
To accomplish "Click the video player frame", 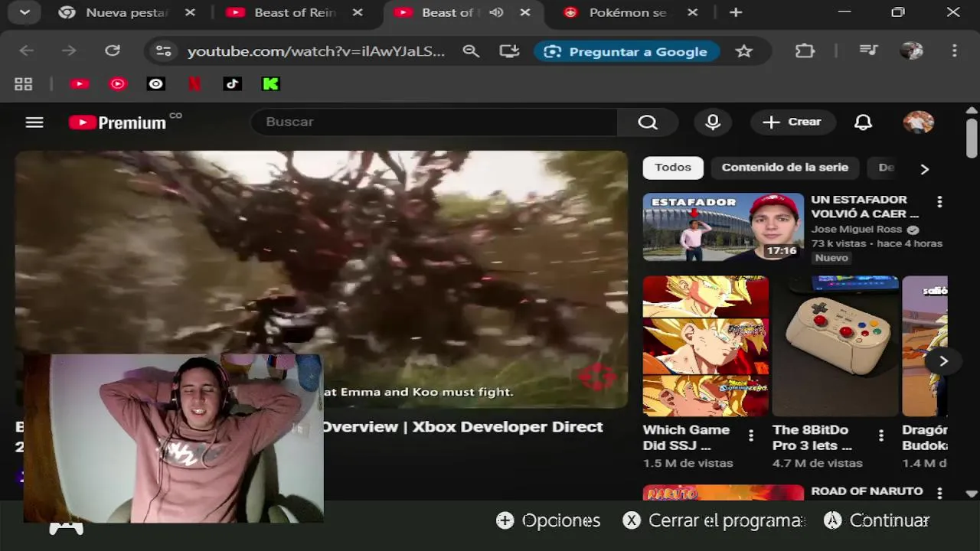I will (321, 279).
